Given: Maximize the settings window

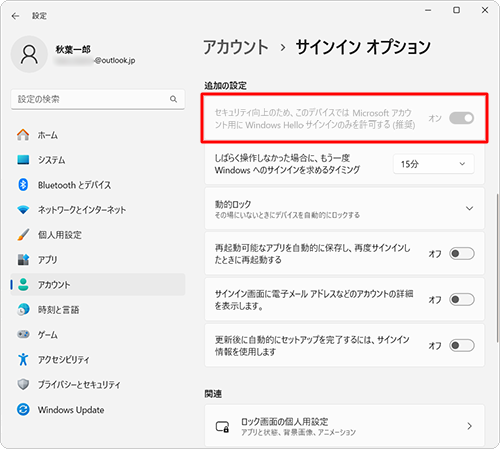Looking at the screenshot, I should [x=456, y=10].
